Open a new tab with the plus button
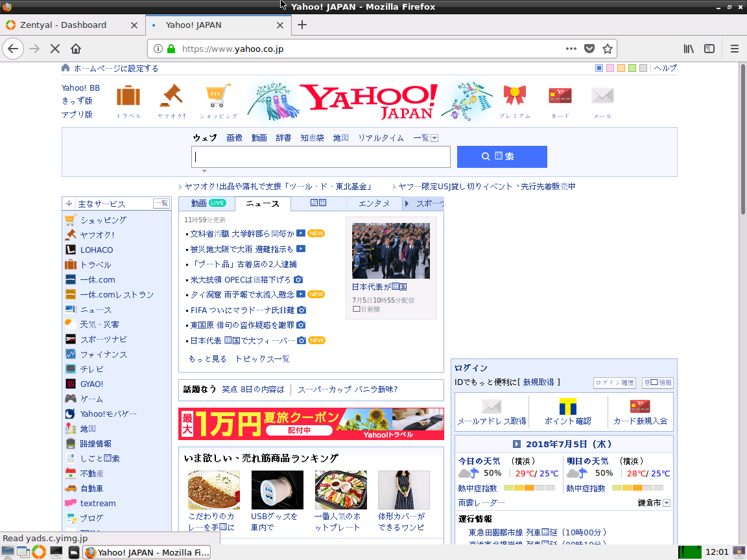Screen dimensions: 747x560 pos(302,25)
